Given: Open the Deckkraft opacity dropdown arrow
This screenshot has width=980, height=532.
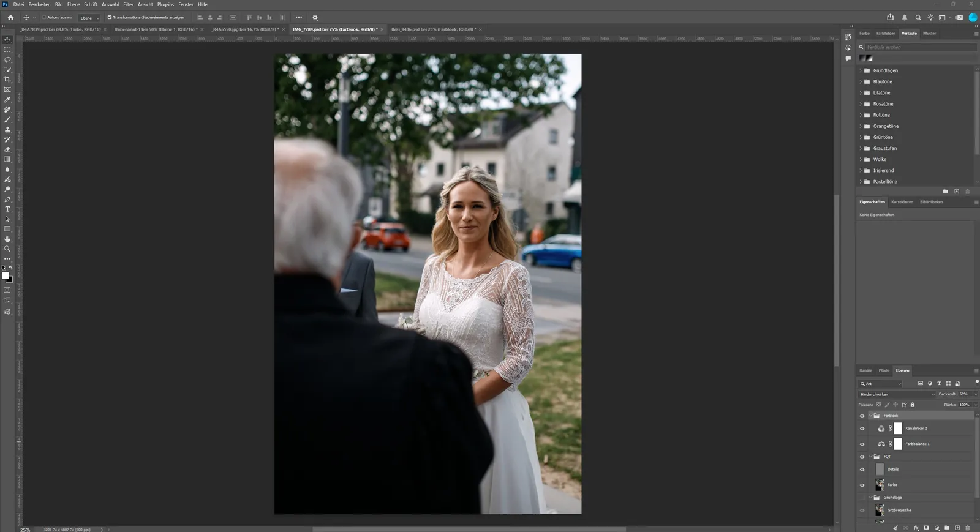Looking at the screenshot, I should pos(976,394).
